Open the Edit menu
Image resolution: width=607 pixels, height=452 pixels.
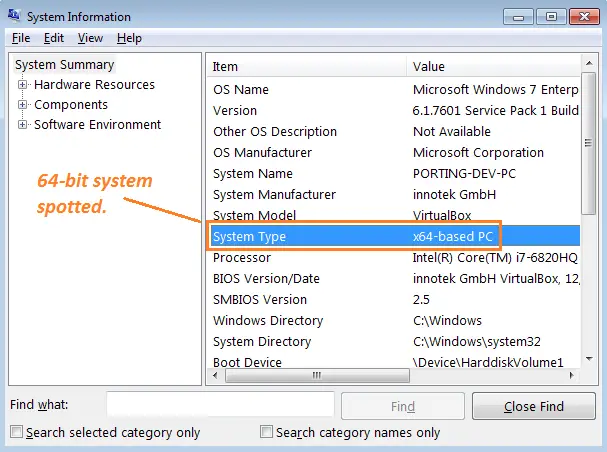(54, 38)
